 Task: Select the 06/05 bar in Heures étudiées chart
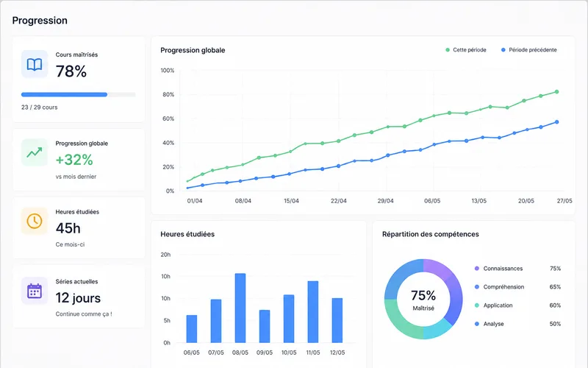192,328
